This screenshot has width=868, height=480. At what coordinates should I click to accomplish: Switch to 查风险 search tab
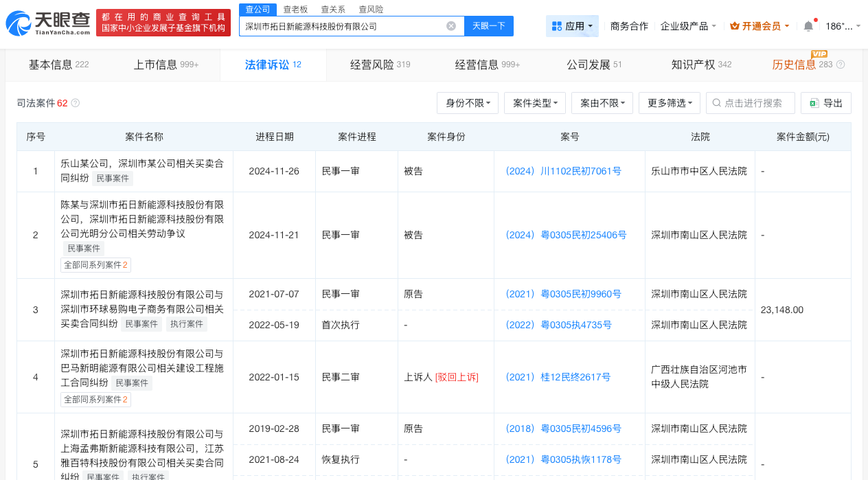371,9
